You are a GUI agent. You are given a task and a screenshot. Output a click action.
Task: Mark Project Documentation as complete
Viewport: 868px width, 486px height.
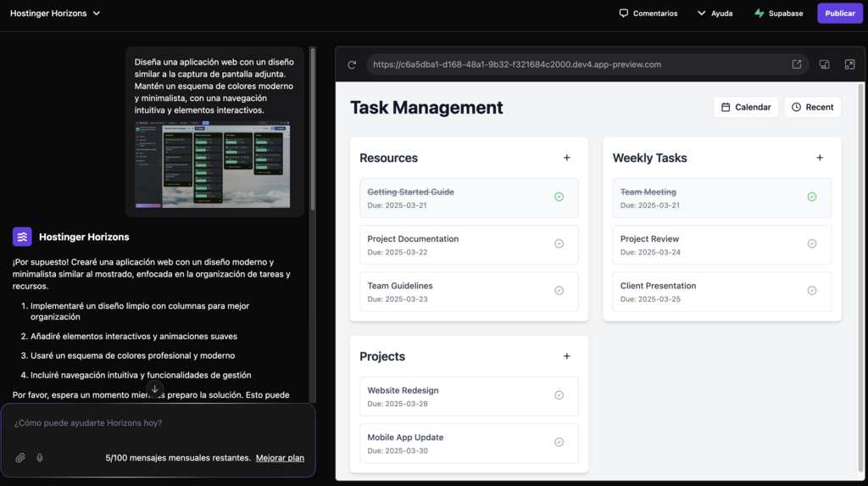tap(559, 243)
